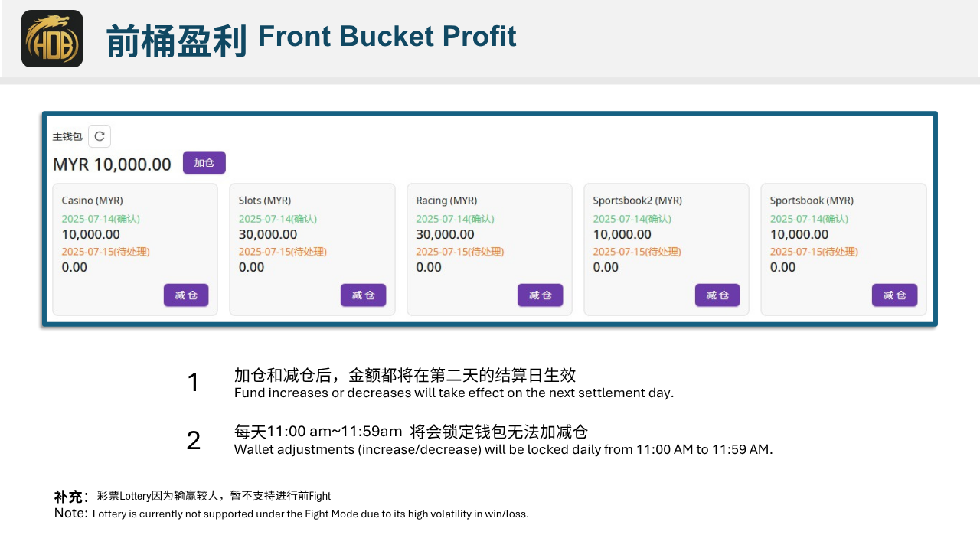The width and height of the screenshot is (980, 551).
Task: Click 减仓 button in Sportsbook card
Action: point(894,295)
